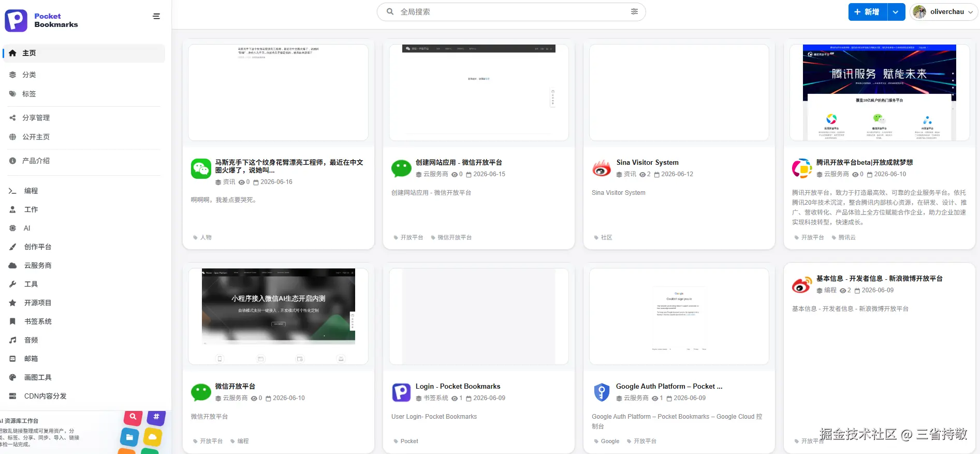980x454 pixels.
Task: Select the 邮箱 category in sidebar
Action: [84, 359]
